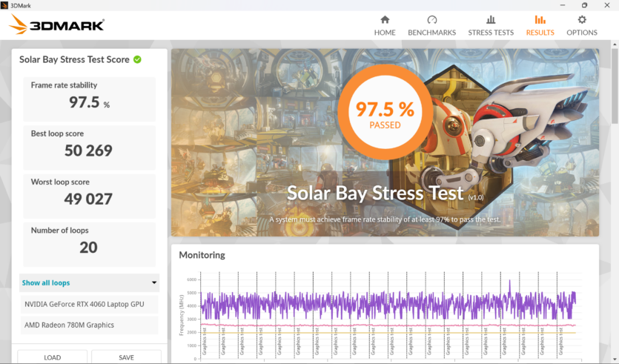Select AMD Radeon 780M Graphics row
Image resolution: width=619 pixels, height=364 pixels.
(89, 325)
